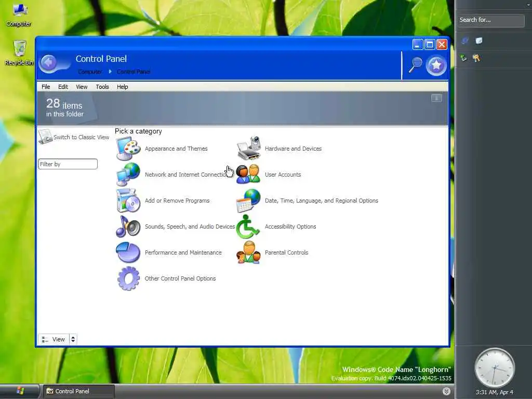This screenshot has height=399, width=532.
Task: Click Sounds, Speech, and Audio Devices link
Action: pos(190,227)
